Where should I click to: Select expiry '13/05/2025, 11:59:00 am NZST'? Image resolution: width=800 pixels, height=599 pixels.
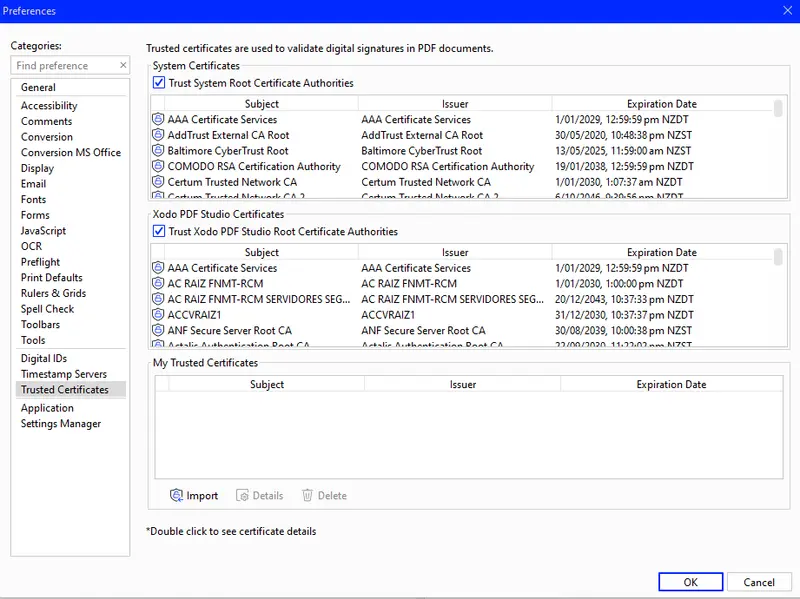click(x=623, y=151)
